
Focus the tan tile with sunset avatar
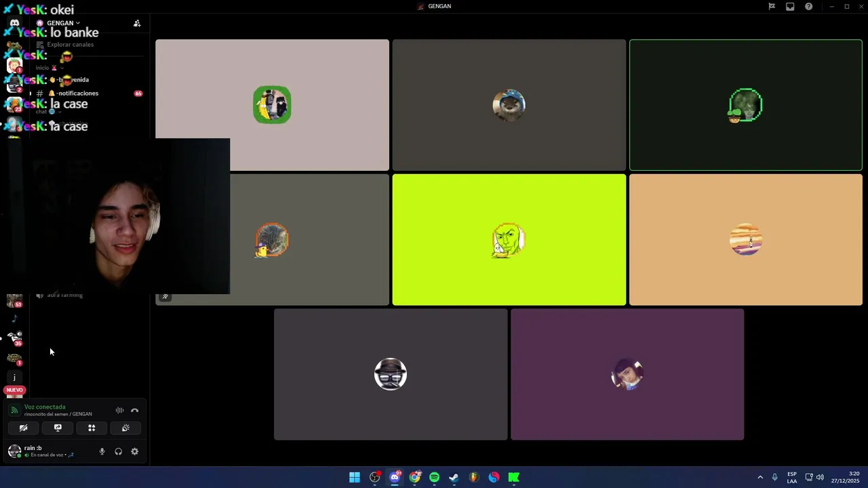point(746,239)
